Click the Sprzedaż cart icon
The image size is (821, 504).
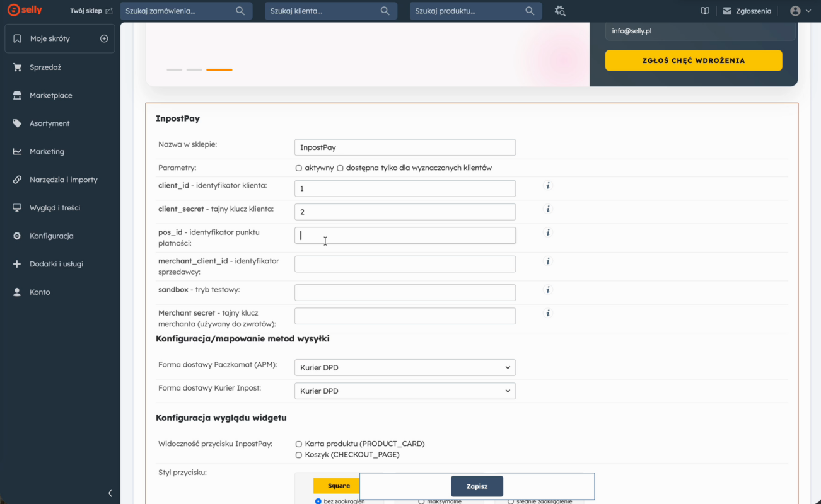tap(17, 67)
